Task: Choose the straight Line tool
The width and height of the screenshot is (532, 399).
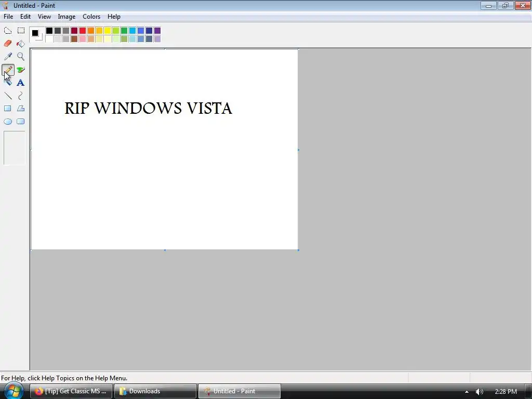Action: [x=8, y=96]
